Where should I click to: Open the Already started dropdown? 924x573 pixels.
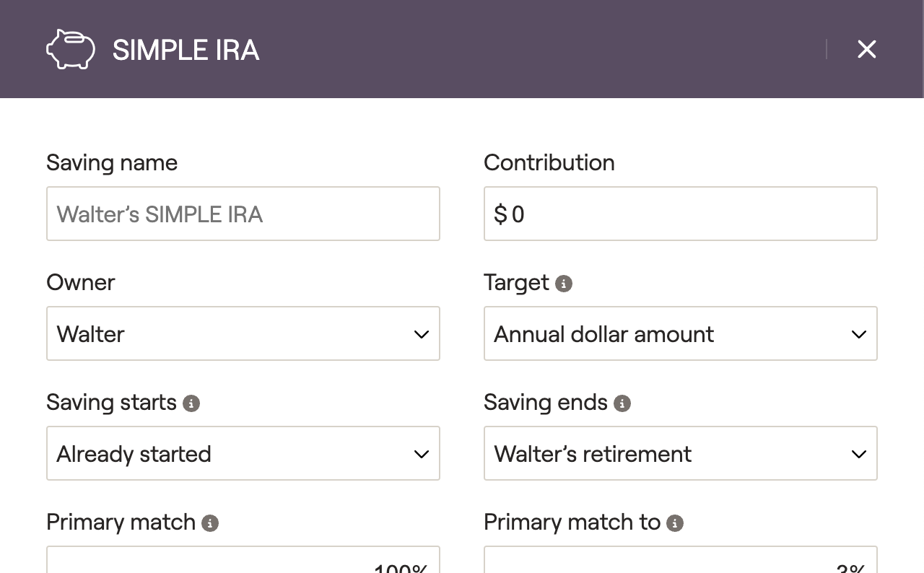point(243,453)
